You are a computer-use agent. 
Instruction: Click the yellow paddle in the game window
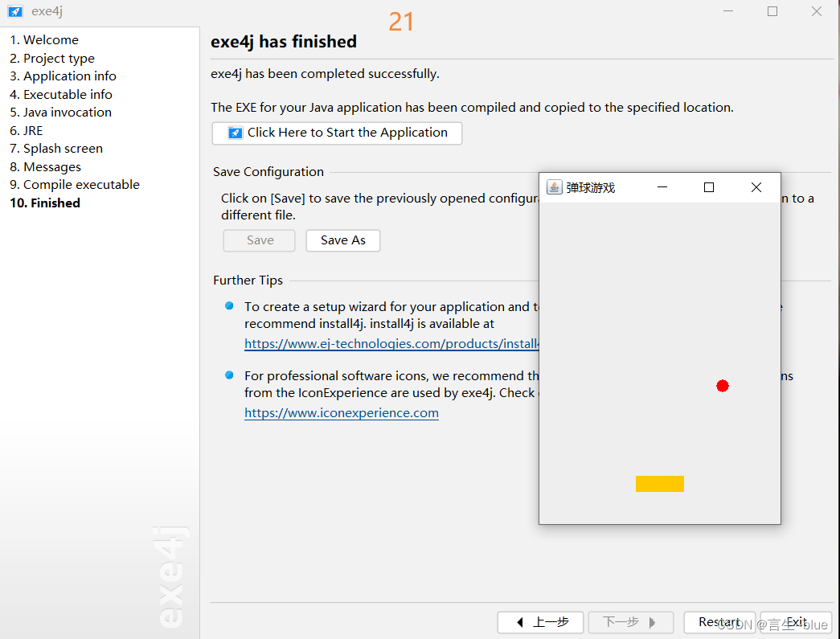[659, 484]
